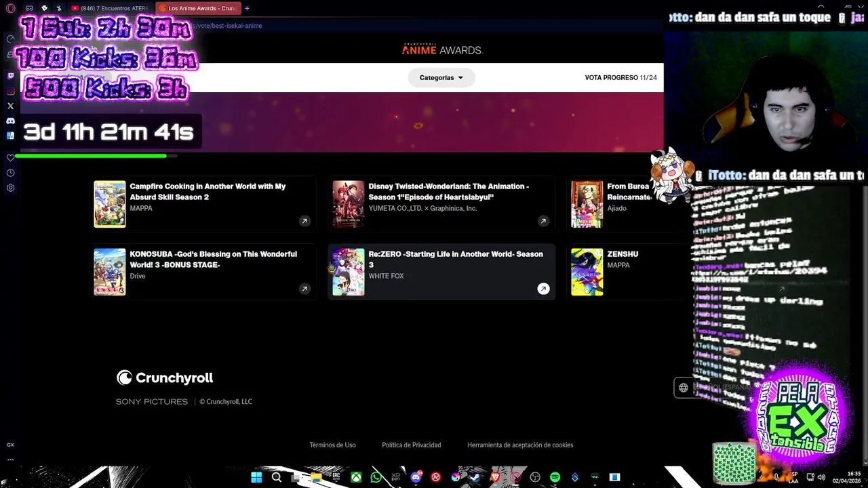Click the WHITE FOX studio label
Image resolution: width=868 pixels, height=488 pixels.
[x=386, y=276]
